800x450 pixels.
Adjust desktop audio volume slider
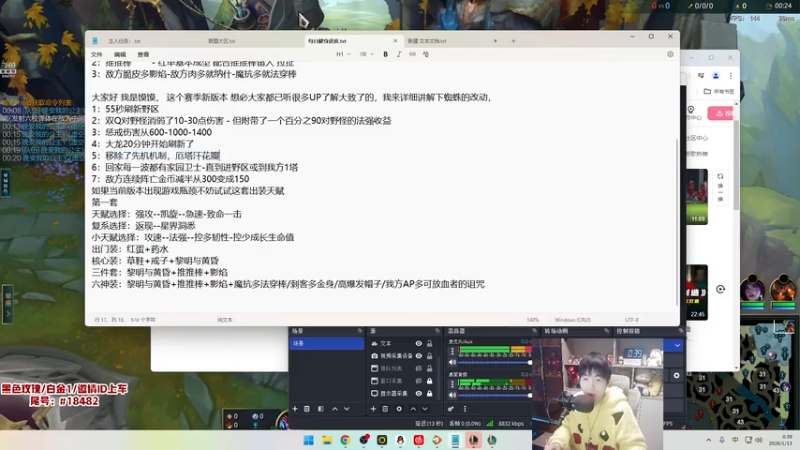pyautogui.click(x=494, y=395)
